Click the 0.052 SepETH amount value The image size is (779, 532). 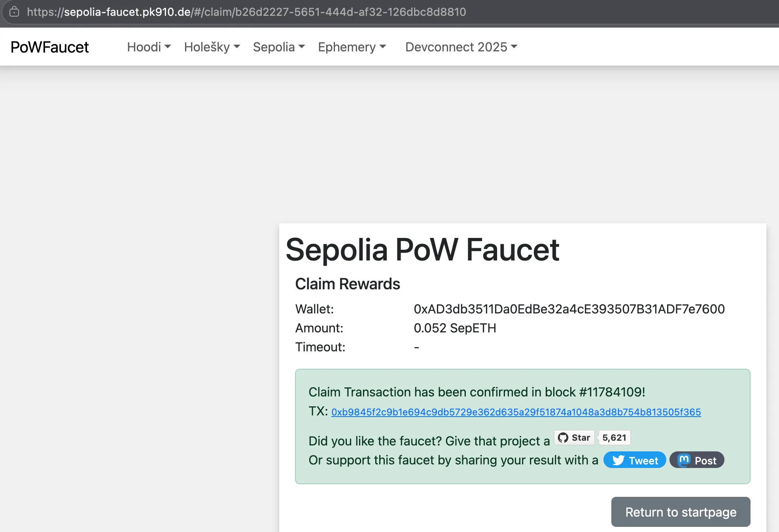coord(455,328)
